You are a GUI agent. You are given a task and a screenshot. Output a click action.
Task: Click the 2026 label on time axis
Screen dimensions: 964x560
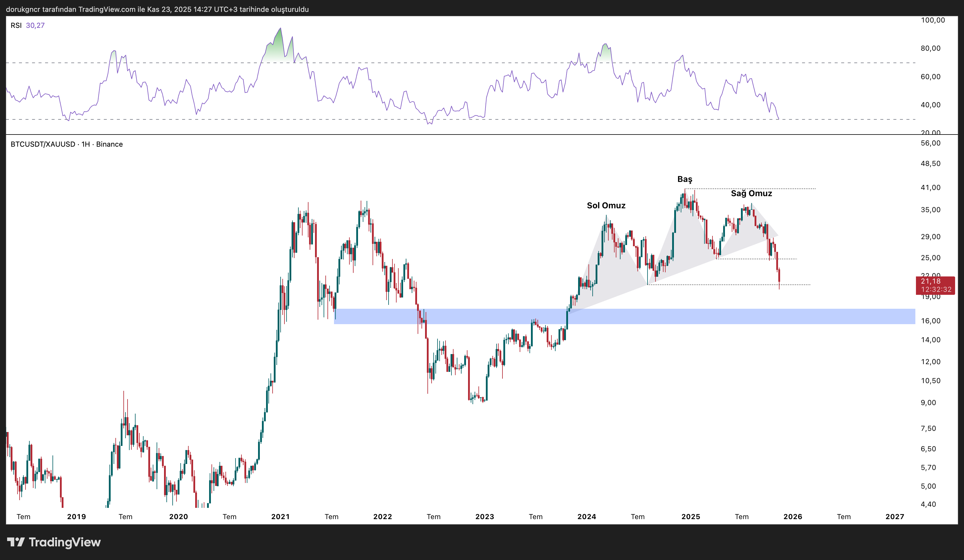point(793,516)
